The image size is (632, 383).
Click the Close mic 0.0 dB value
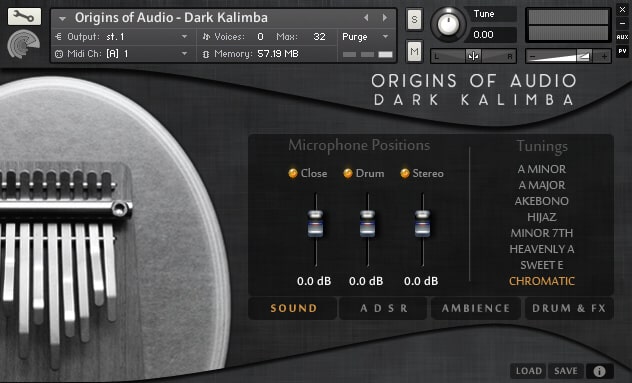tap(314, 281)
